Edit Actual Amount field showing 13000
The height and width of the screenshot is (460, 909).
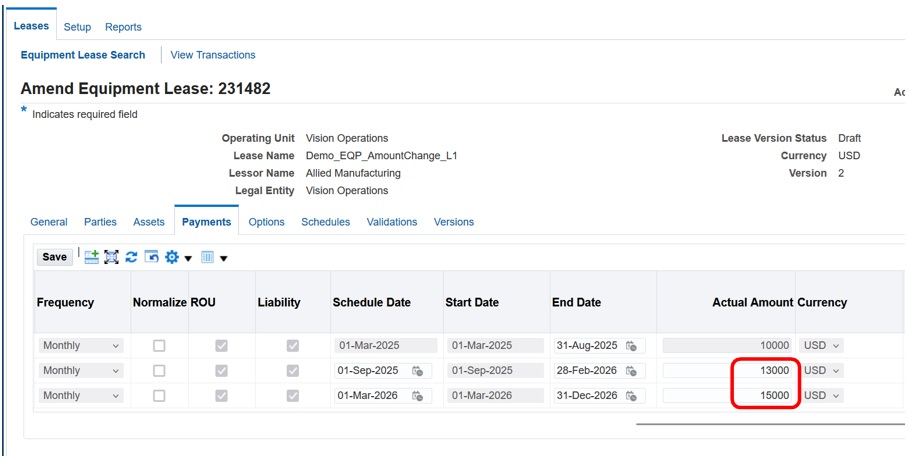click(x=727, y=371)
